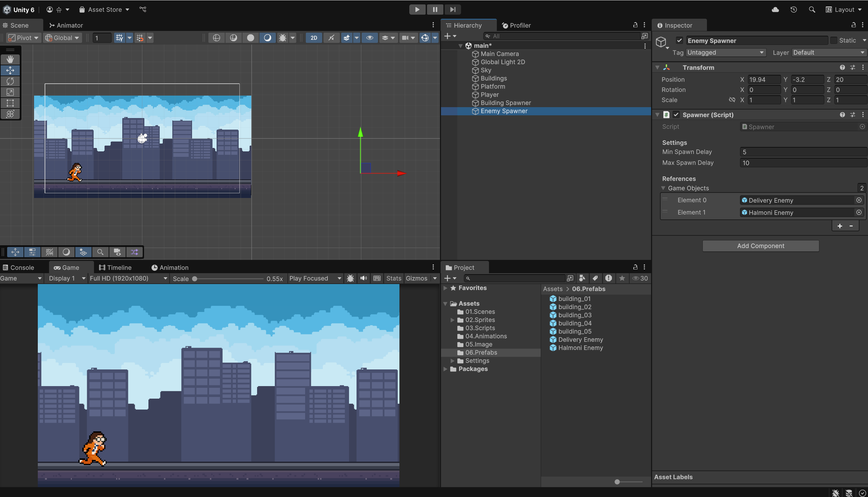Open the Full HD resolution dropdown
Screen dimensions: 868x497
click(128, 278)
